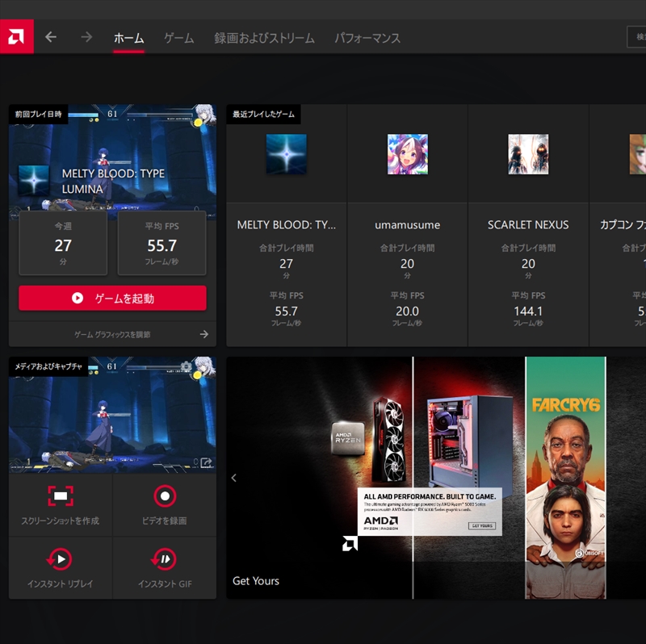Go back with the left arrow

click(x=51, y=37)
